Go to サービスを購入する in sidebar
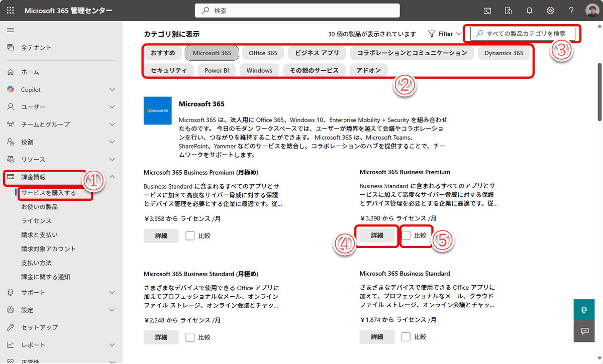 point(48,193)
